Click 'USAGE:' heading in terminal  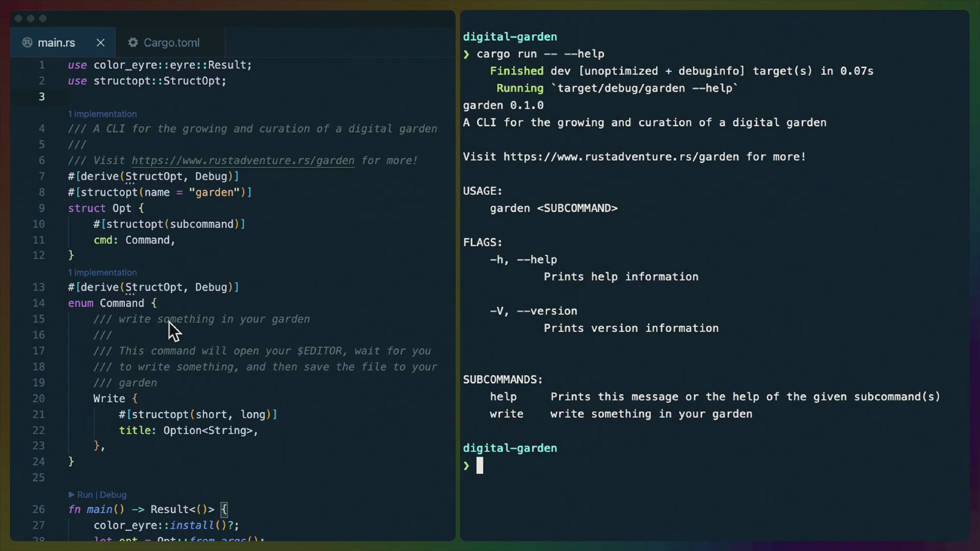(x=482, y=191)
